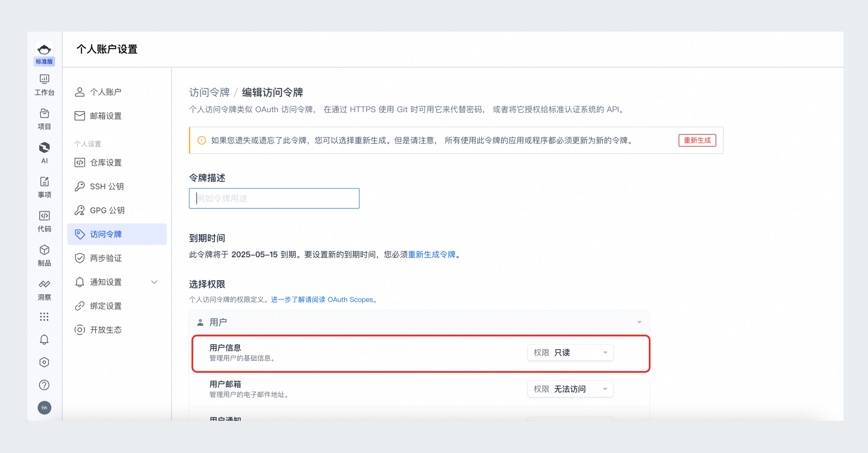The height and width of the screenshot is (453, 868).
Task: Click the 通知设置 menu item
Action: [117, 282]
